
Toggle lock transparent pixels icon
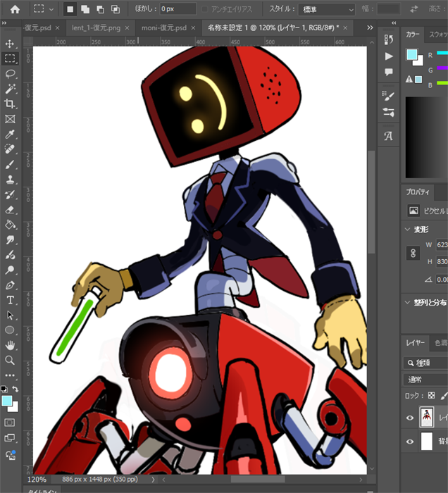[432, 396]
